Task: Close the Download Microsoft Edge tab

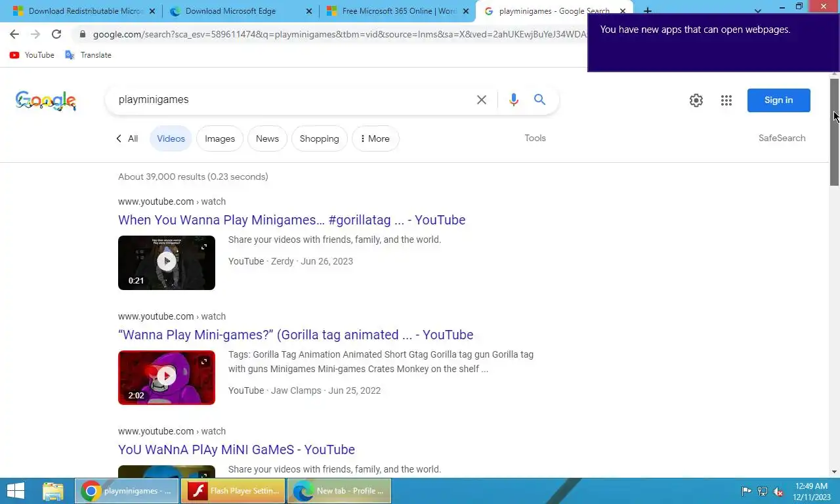Action: [309, 11]
